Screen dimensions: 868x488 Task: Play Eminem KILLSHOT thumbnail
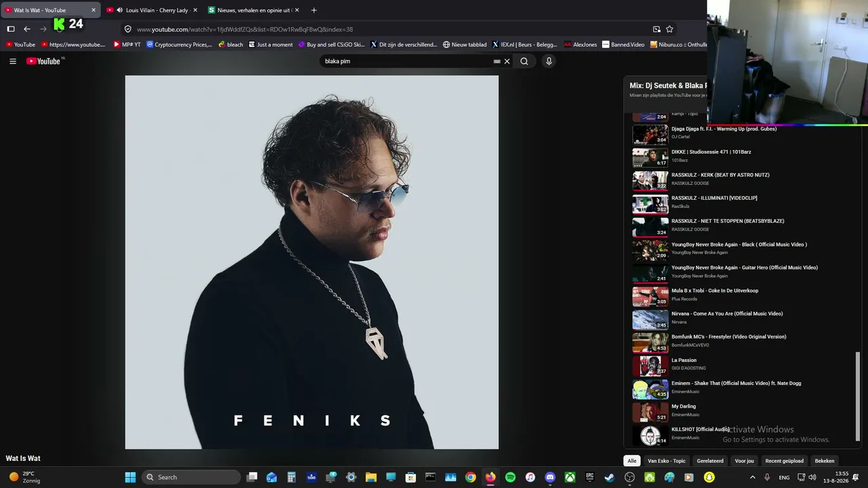click(650, 435)
